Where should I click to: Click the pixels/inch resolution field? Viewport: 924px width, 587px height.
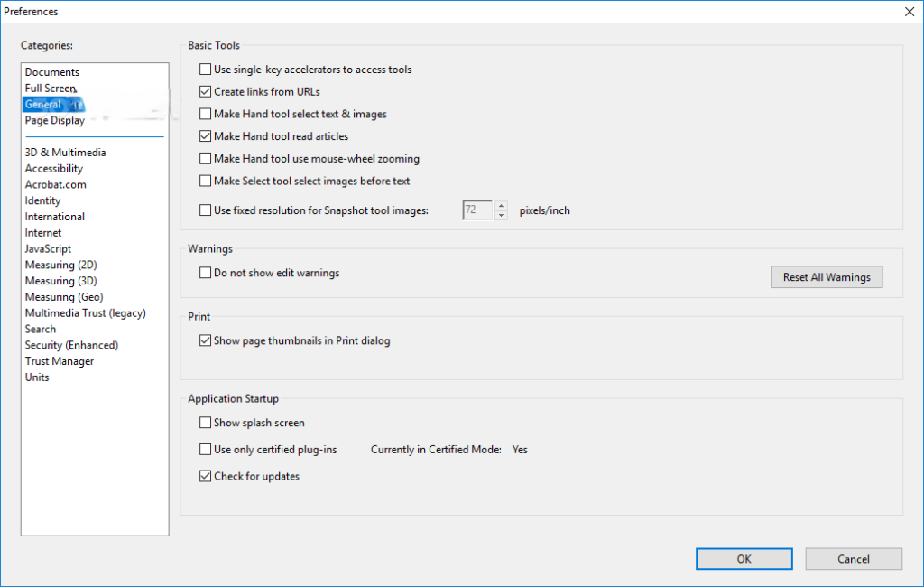click(x=478, y=210)
